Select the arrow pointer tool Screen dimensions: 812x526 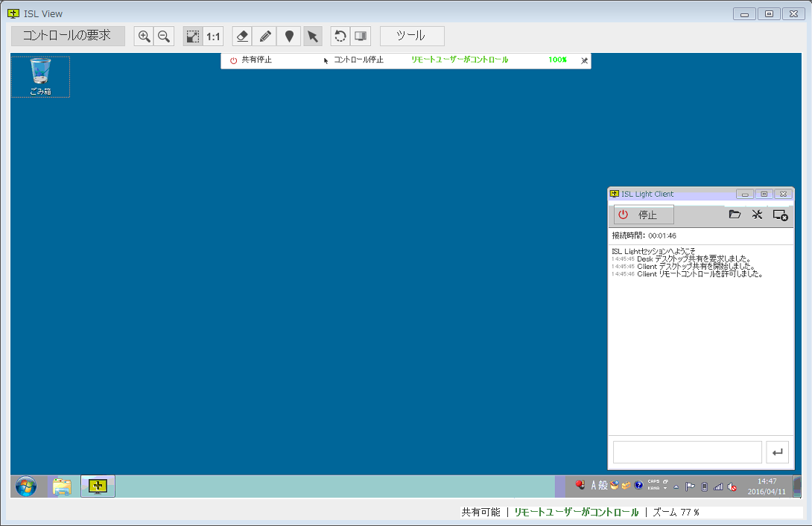click(x=313, y=36)
